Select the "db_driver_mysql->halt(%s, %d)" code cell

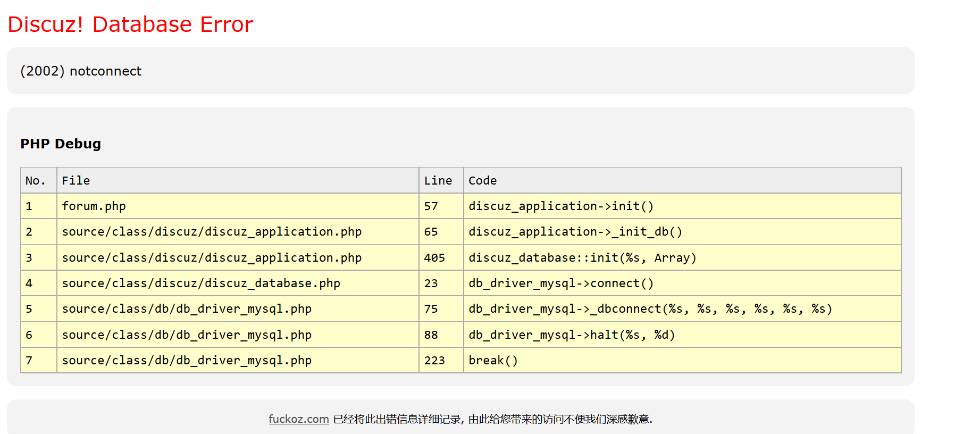tap(682, 335)
